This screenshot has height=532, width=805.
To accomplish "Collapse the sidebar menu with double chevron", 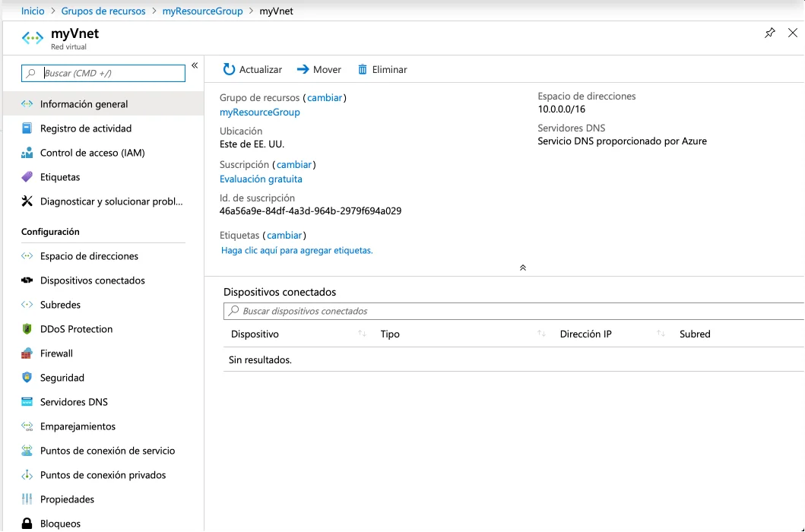I will click(195, 65).
